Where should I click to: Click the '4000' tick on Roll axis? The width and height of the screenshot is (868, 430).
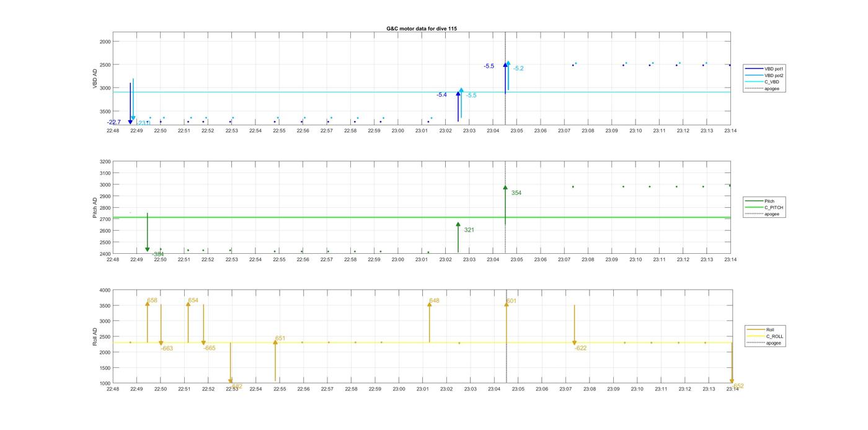pos(105,290)
